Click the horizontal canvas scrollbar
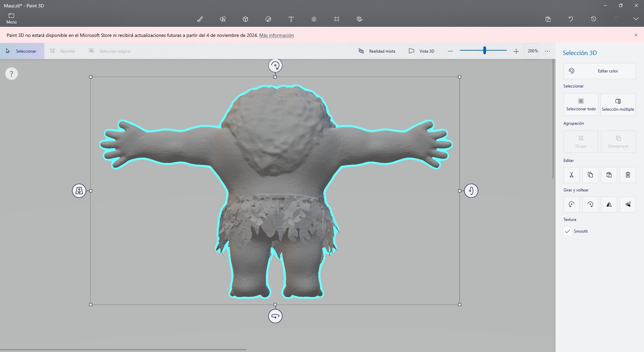The height and width of the screenshot is (352, 644). tap(123, 350)
